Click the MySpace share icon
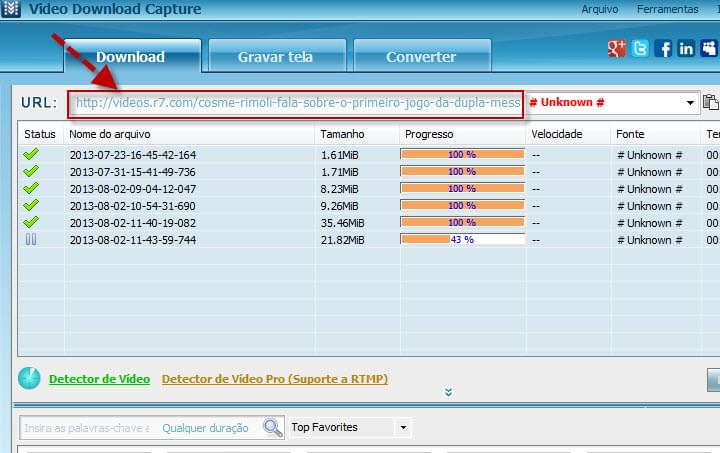This screenshot has height=453, width=720. pos(709,48)
